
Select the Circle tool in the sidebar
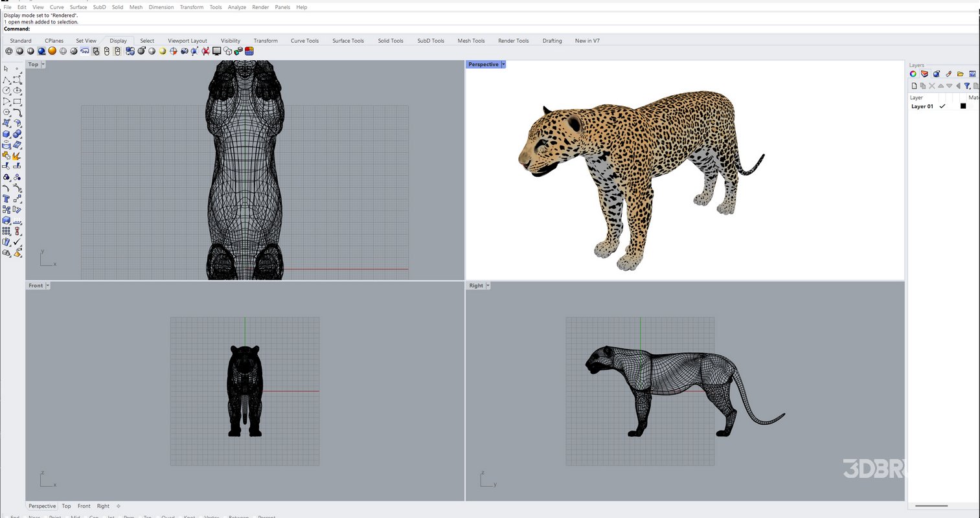pos(7,91)
